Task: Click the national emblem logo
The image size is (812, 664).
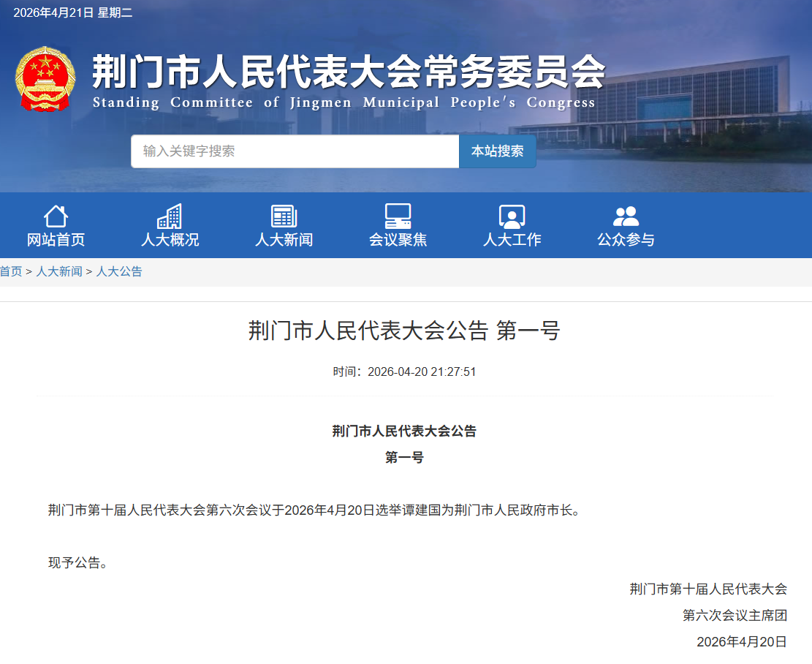Action: [x=45, y=77]
